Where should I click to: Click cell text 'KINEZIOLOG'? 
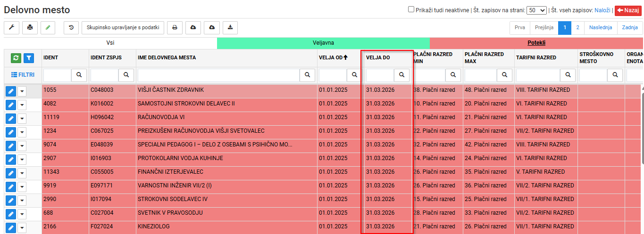pyautogui.click(x=153, y=226)
